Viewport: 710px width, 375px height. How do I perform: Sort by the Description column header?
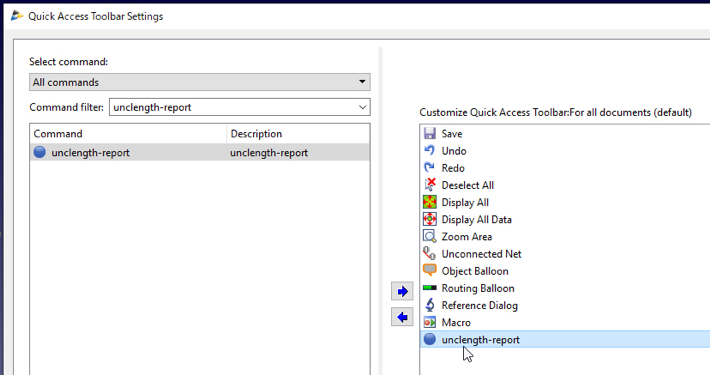point(298,134)
